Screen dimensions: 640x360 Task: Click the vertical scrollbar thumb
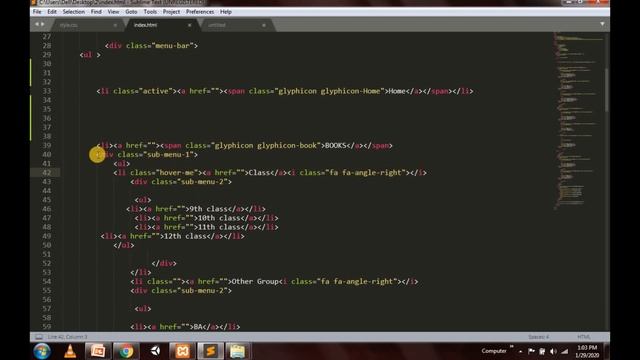607,90
